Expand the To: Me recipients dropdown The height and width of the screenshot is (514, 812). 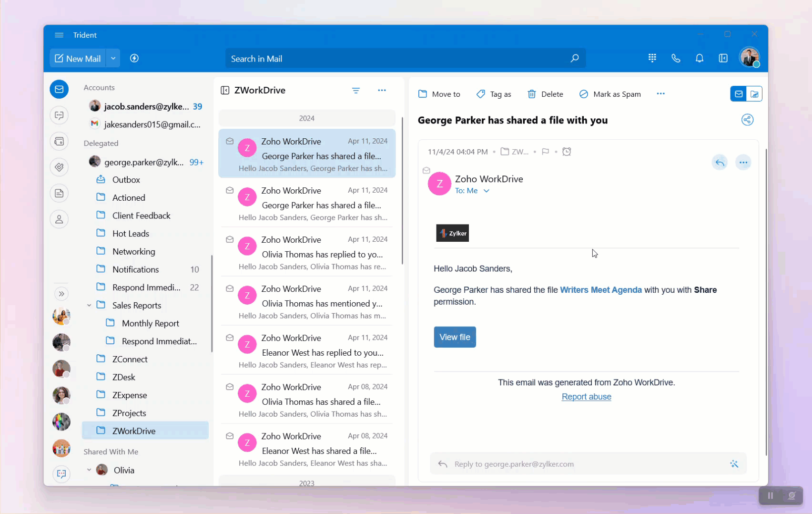pyautogui.click(x=487, y=191)
